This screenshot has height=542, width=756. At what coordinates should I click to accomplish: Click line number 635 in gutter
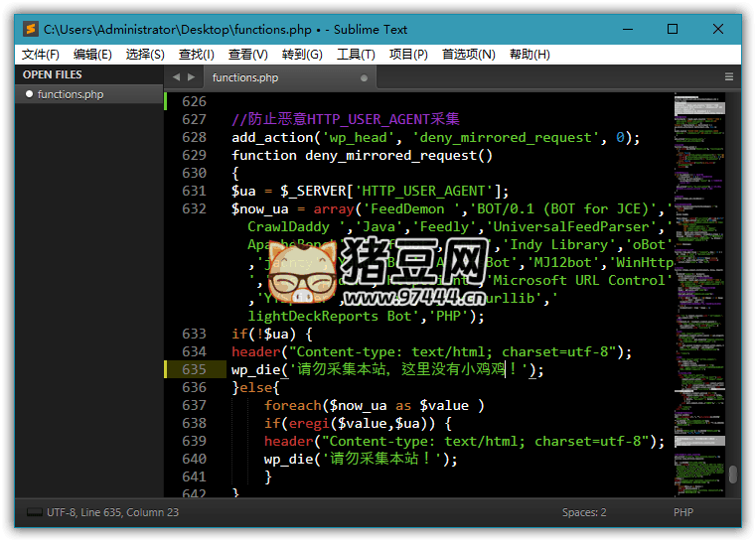pos(195,369)
